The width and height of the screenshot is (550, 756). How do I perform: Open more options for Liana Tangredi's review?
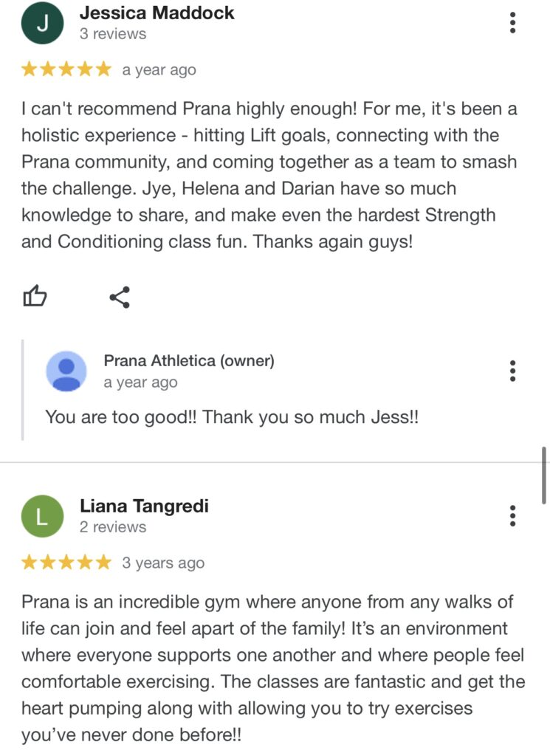click(x=512, y=515)
